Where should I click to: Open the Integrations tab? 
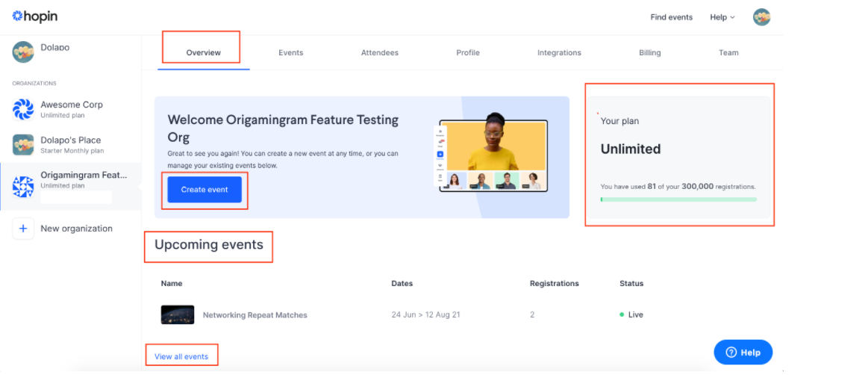(559, 53)
